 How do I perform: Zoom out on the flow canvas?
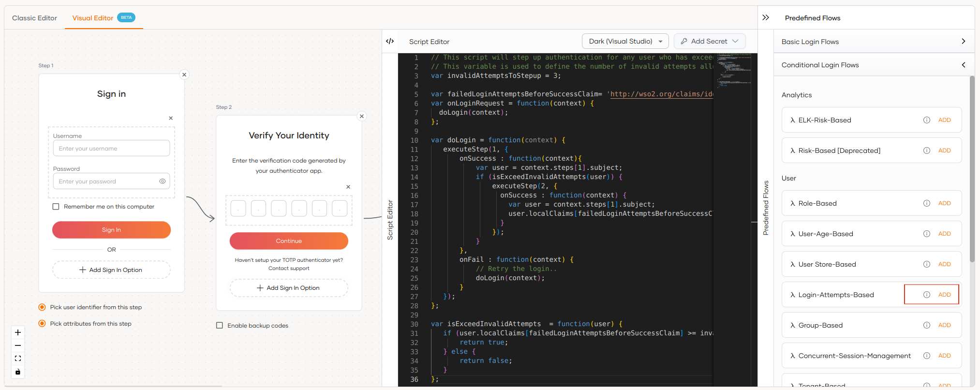click(x=18, y=345)
